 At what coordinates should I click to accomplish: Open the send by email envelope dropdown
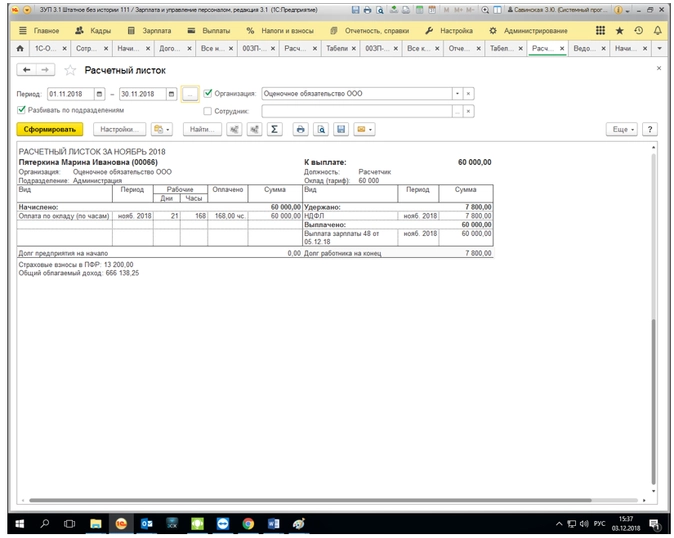[365, 129]
